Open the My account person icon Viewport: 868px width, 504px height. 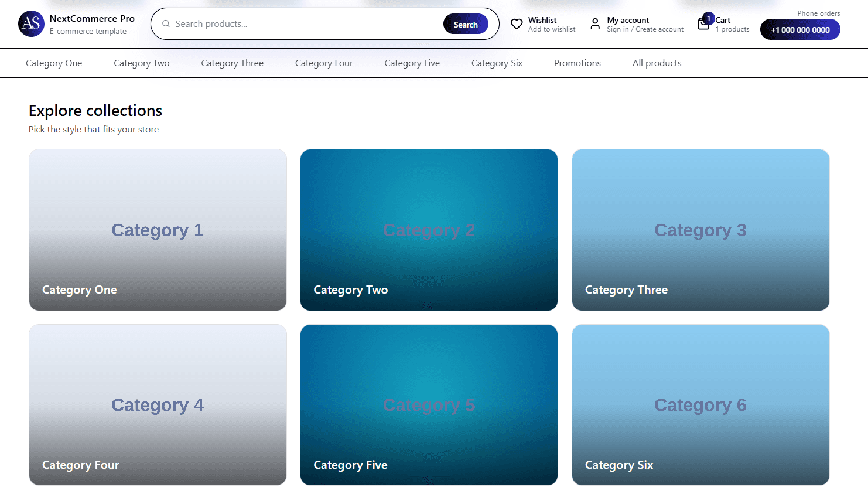pyautogui.click(x=595, y=24)
